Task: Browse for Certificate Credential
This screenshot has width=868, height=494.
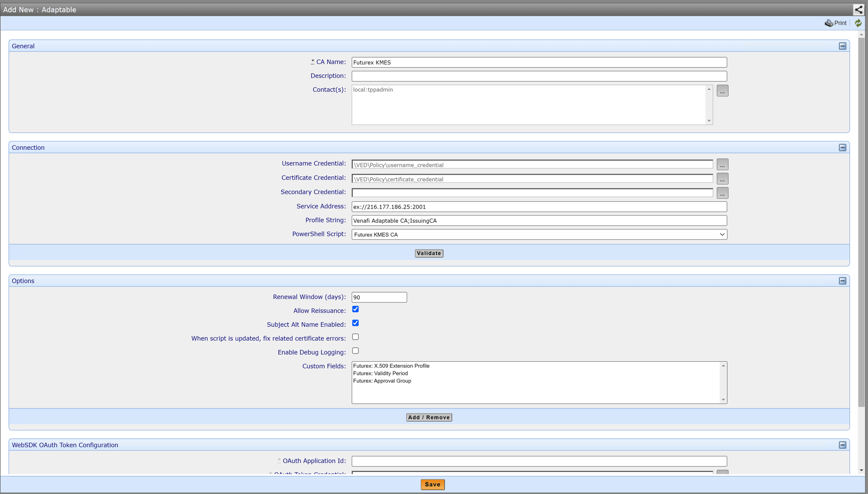Action: tap(722, 179)
